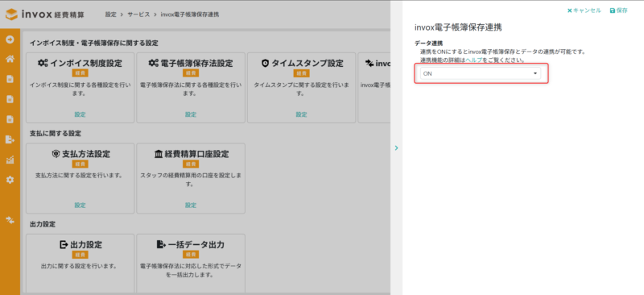Click the file icon beside 一括データ出力
The image size is (644, 295).
coord(162,245)
